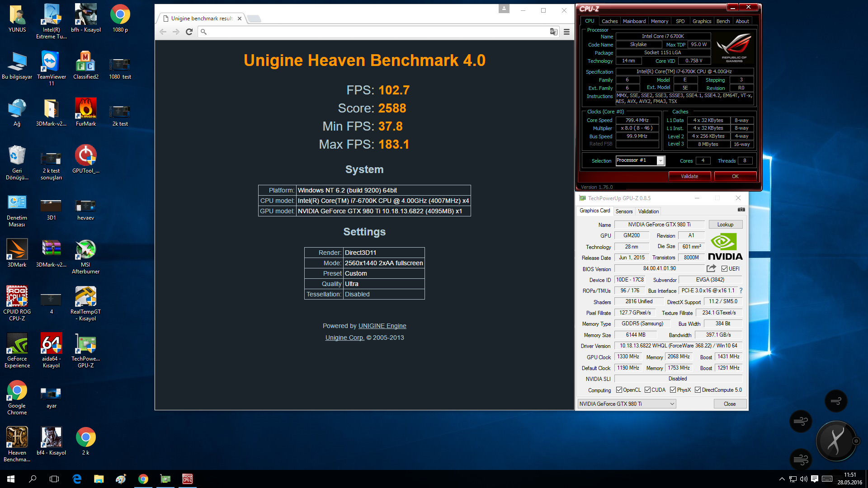Open RealTempGT shortcut on desktop
The image size is (868, 488).
85,304
